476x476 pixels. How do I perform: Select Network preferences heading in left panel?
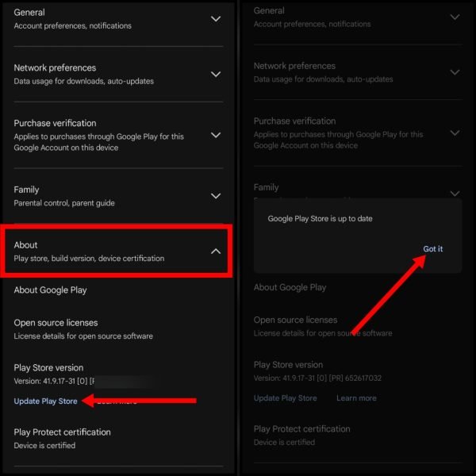(55, 67)
